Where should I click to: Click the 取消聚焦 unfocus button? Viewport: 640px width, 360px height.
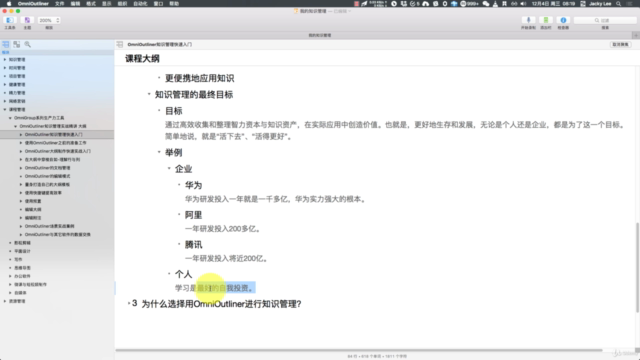(620, 44)
